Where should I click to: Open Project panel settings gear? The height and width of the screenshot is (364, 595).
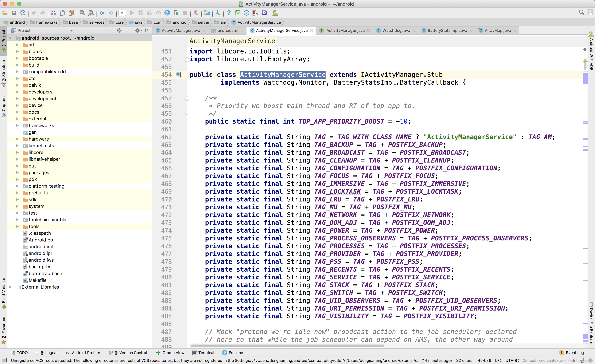138,30
